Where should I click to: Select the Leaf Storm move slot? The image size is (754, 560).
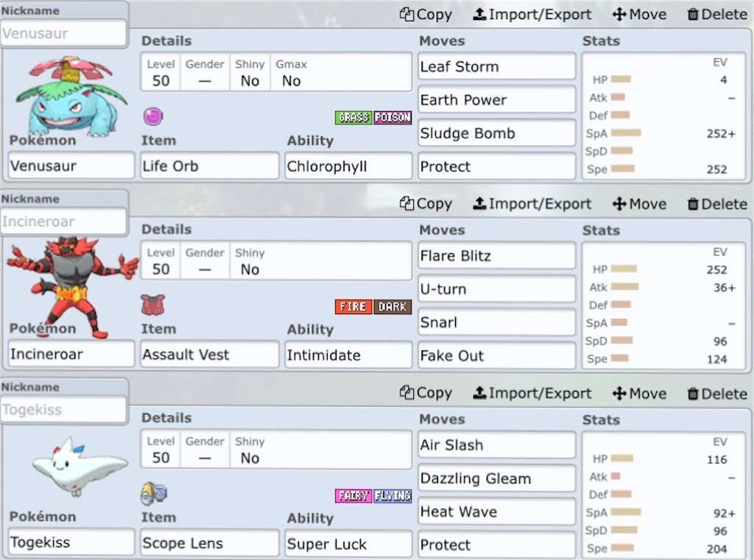[x=497, y=66]
